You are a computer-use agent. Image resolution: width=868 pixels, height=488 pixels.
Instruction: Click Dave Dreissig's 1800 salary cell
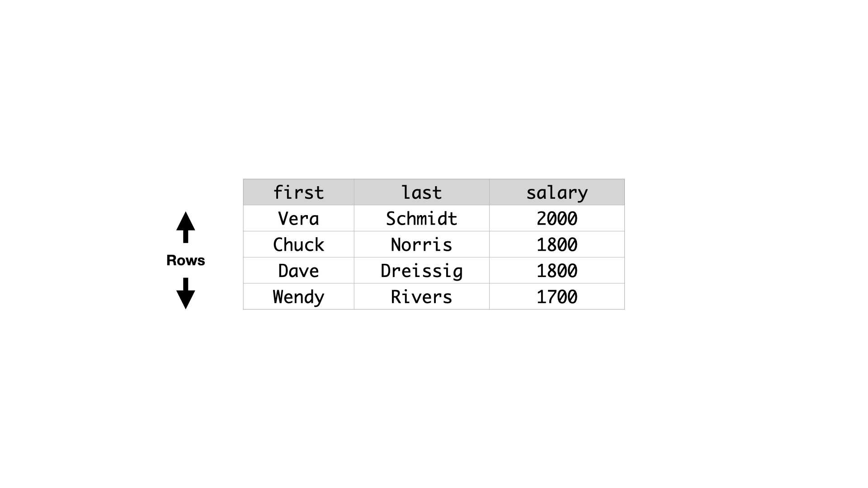click(x=557, y=271)
